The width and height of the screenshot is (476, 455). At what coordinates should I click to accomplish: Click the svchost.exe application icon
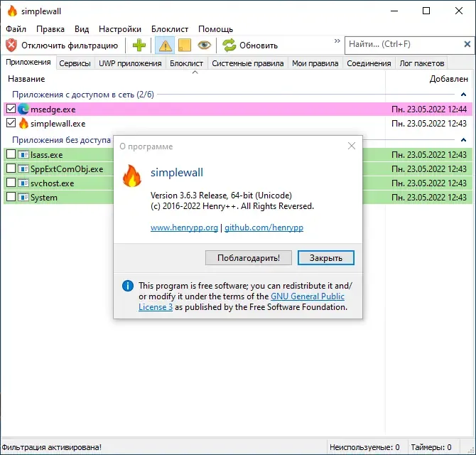click(23, 183)
